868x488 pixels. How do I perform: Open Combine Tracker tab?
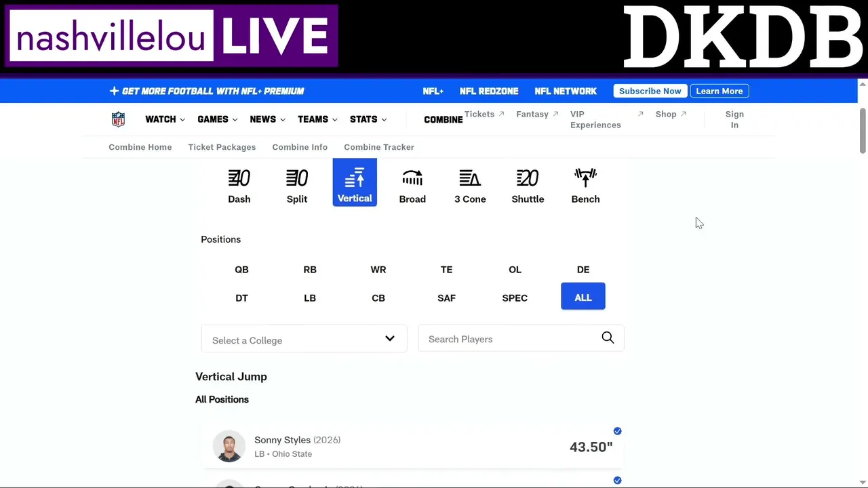[379, 147]
